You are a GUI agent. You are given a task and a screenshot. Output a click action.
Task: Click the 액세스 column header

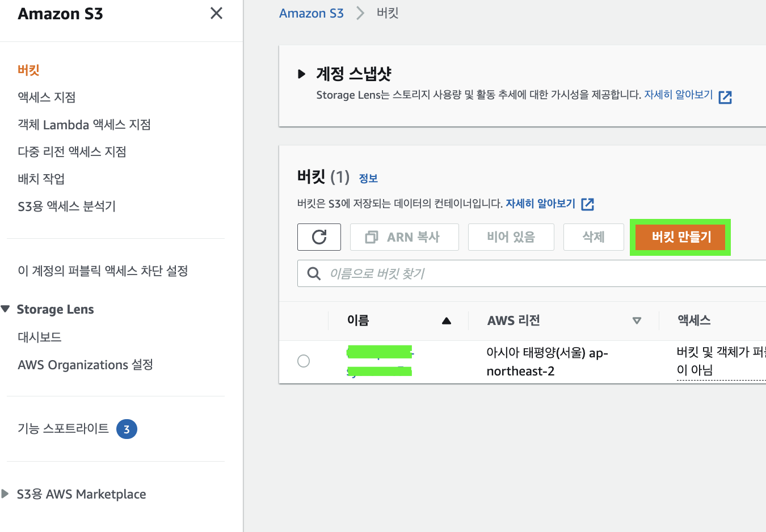[x=694, y=320]
